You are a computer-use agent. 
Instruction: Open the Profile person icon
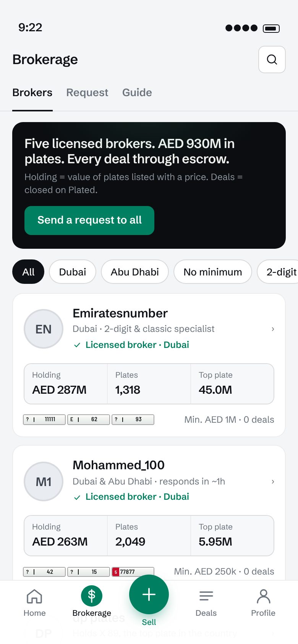point(263,596)
